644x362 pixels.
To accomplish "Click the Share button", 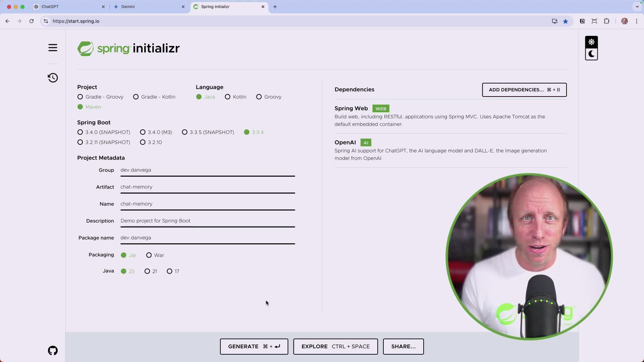I will coord(403,347).
